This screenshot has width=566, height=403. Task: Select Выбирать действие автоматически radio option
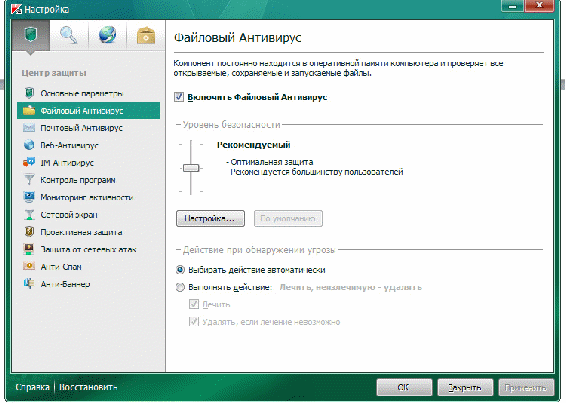(180, 270)
